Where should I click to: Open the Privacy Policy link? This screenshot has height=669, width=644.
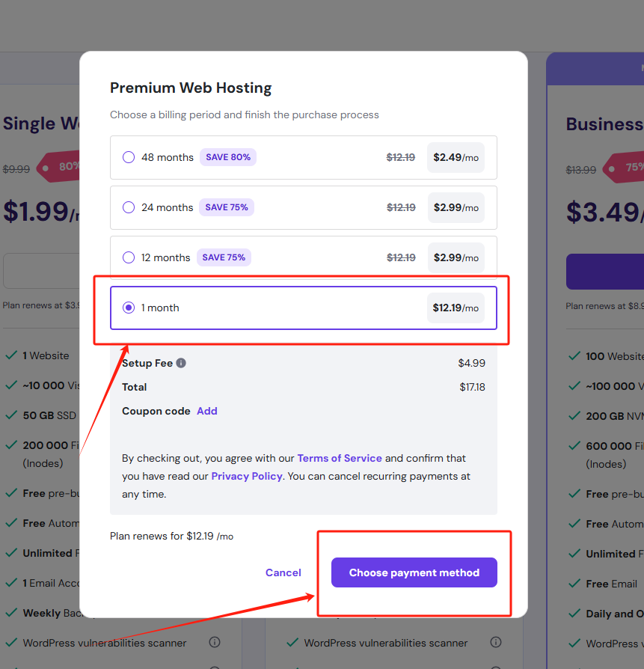(247, 476)
